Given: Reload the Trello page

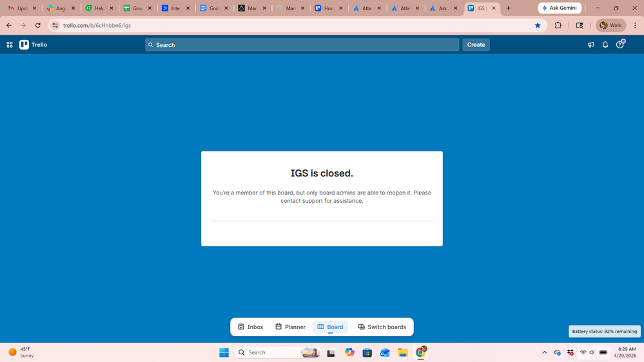Looking at the screenshot, I should tap(38, 26).
